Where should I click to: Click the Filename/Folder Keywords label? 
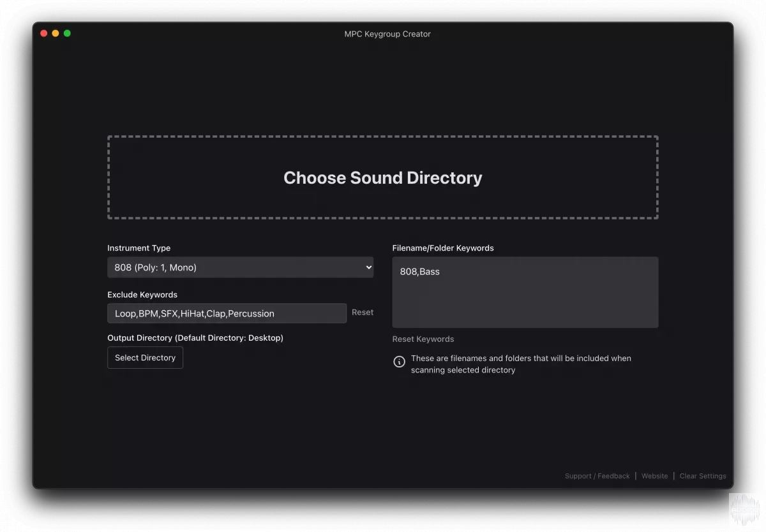[x=443, y=248]
